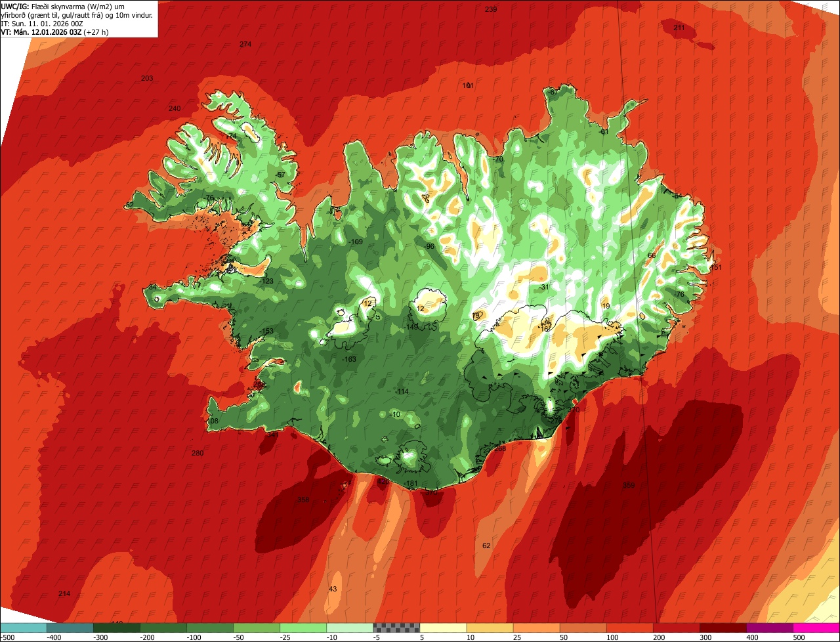Click the value 280 southwest of Iceland
840x642 pixels.
(198, 453)
